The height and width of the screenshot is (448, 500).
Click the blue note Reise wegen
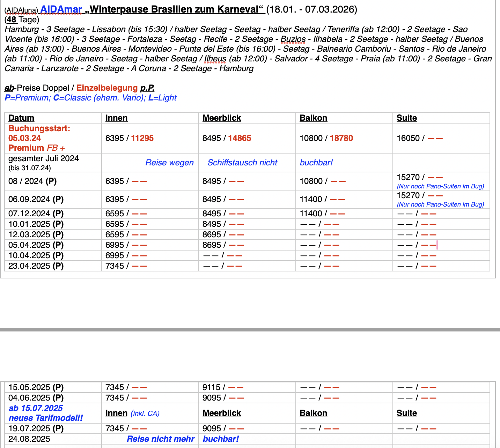tap(169, 163)
